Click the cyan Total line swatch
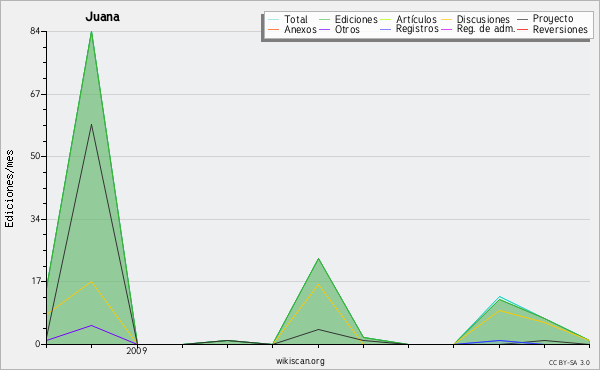This screenshot has width=600, height=370. [x=273, y=19]
